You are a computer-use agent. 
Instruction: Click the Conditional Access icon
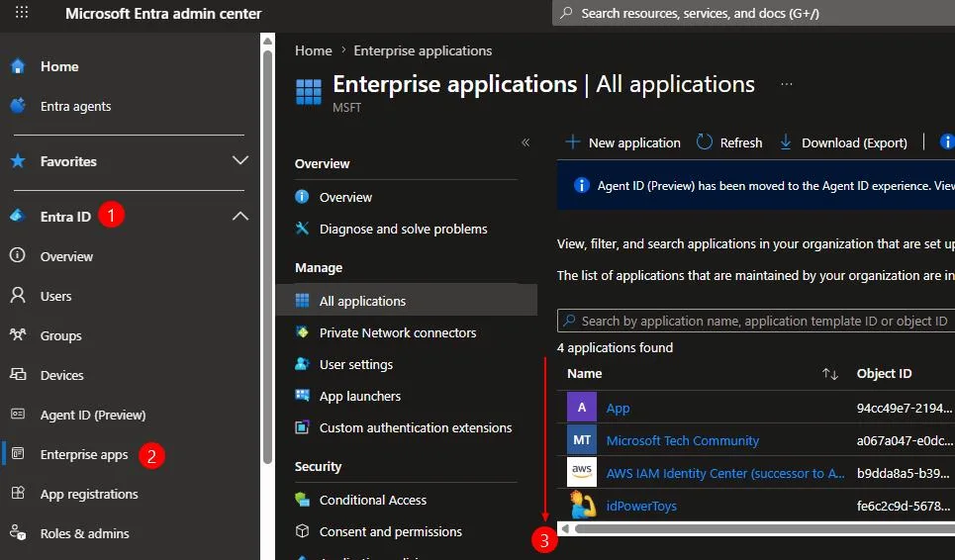tap(302, 499)
